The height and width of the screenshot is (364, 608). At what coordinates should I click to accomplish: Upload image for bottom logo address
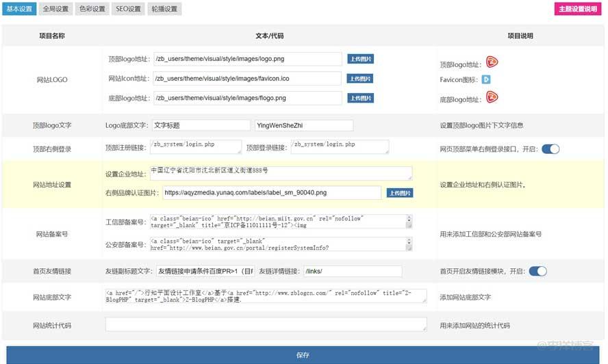360,99
